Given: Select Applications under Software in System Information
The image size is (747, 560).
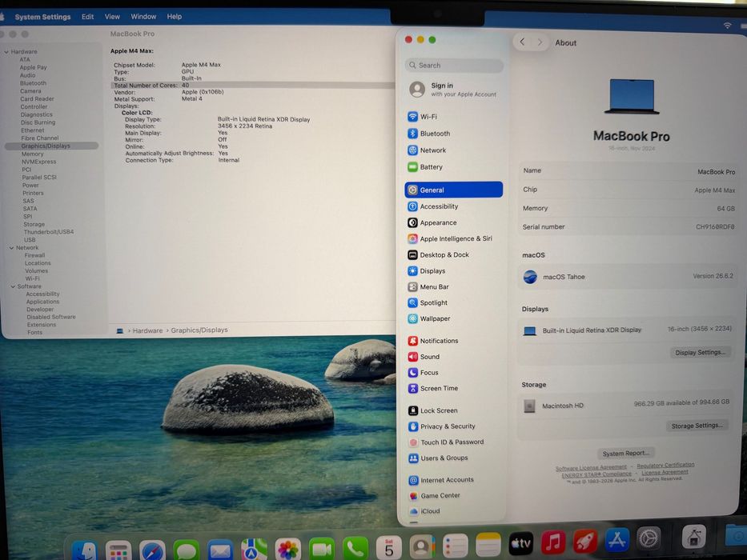Looking at the screenshot, I should (x=42, y=302).
